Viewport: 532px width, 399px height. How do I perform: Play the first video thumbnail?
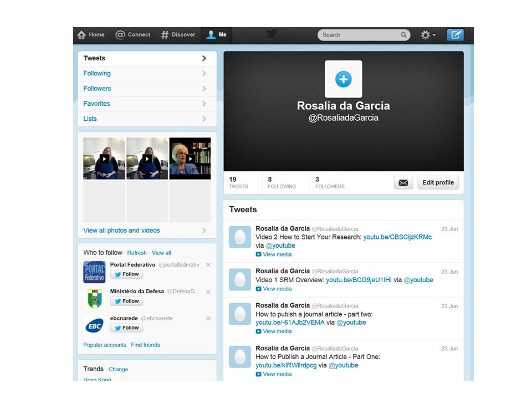tap(104, 158)
